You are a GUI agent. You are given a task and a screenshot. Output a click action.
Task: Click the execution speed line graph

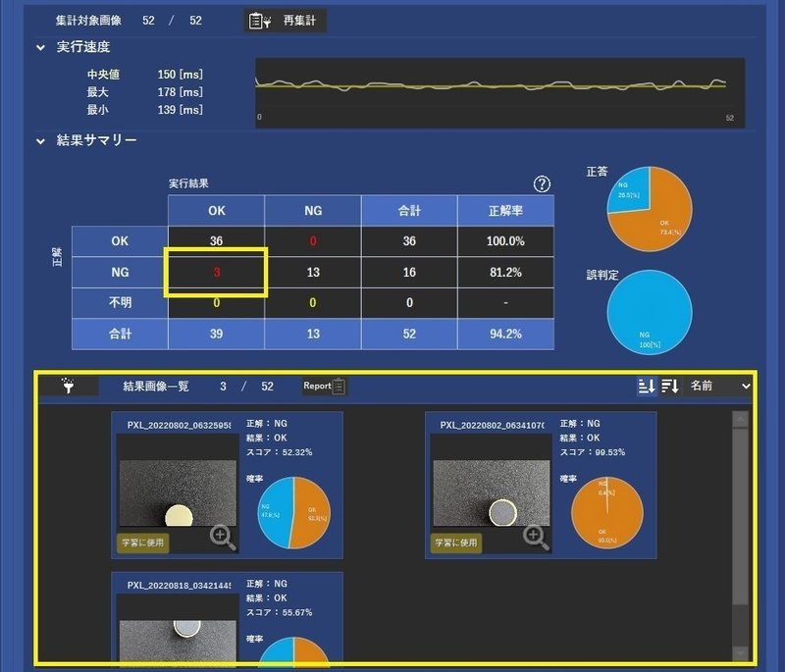pos(499,92)
